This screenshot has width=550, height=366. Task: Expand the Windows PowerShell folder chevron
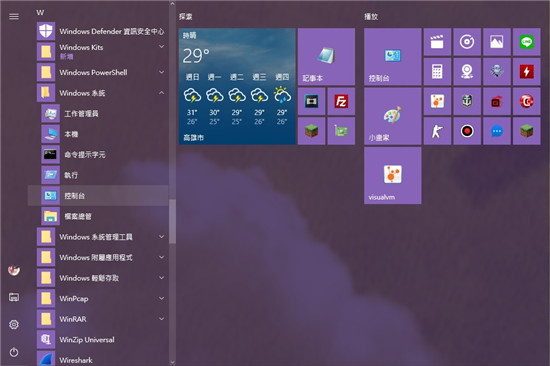pyautogui.click(x=161, y=72)
